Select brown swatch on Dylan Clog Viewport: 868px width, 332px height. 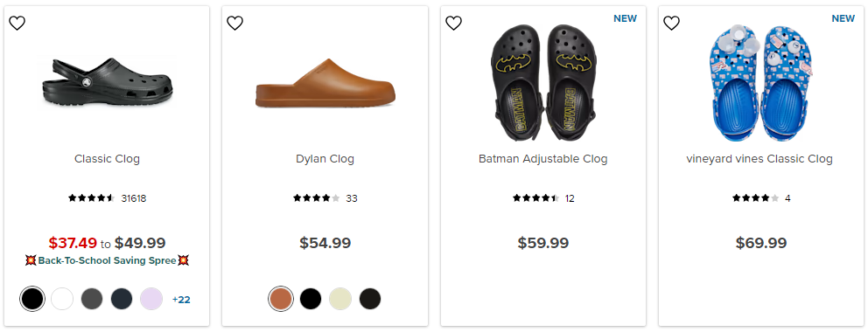[281, 299]
